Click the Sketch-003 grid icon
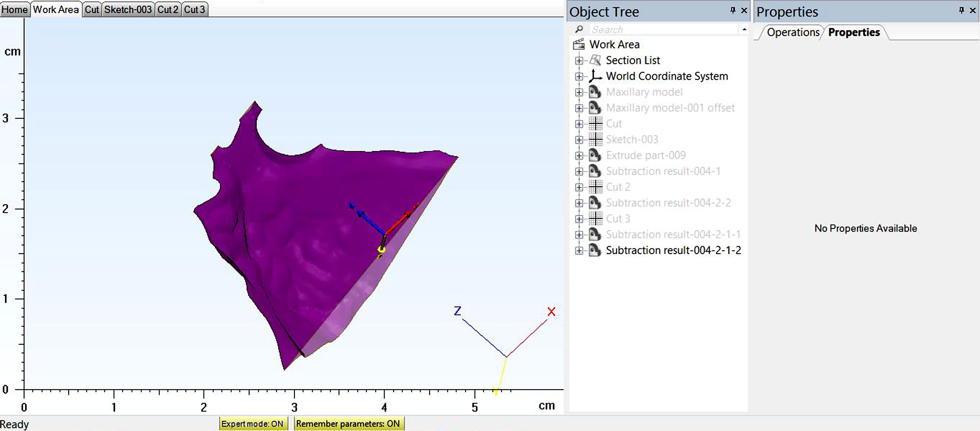Viewport: 980px width, 431px height. coord(595,140)
